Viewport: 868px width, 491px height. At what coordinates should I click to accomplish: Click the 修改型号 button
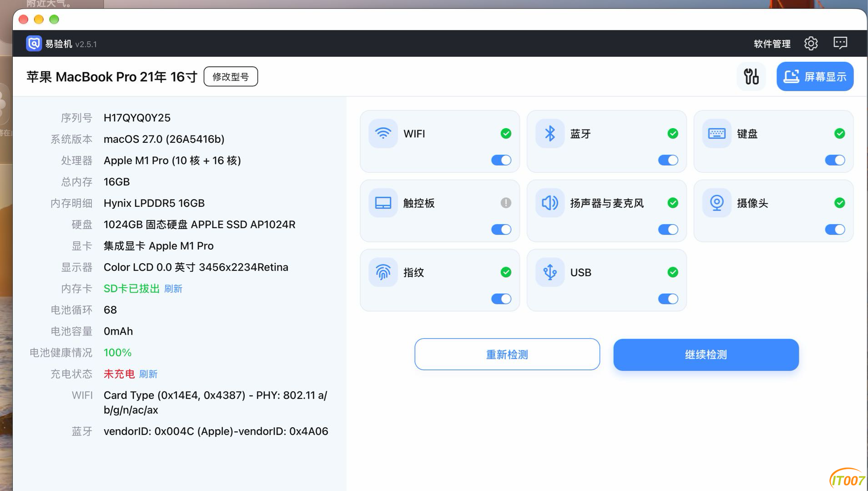point(231,76)
